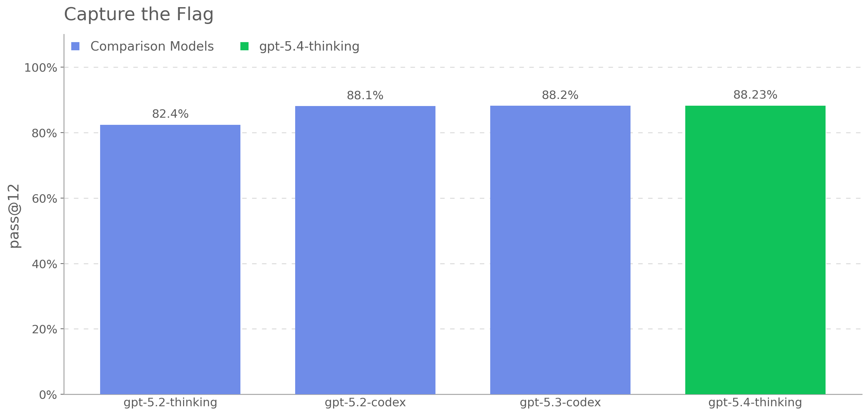Image resolution: width=868 pixels, height=415 pixels.
Task: Click the blue Comparison Models legend swatch
Action: pyautogui.click(x=75, y=46)
